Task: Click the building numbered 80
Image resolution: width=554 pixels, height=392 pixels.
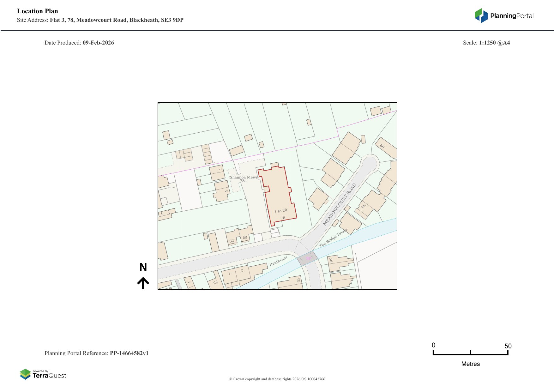Action: 246,235
